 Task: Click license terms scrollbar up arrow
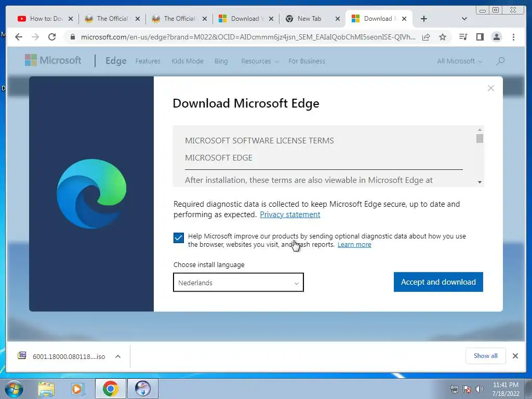pyautogui.click(x=480, y=130)
